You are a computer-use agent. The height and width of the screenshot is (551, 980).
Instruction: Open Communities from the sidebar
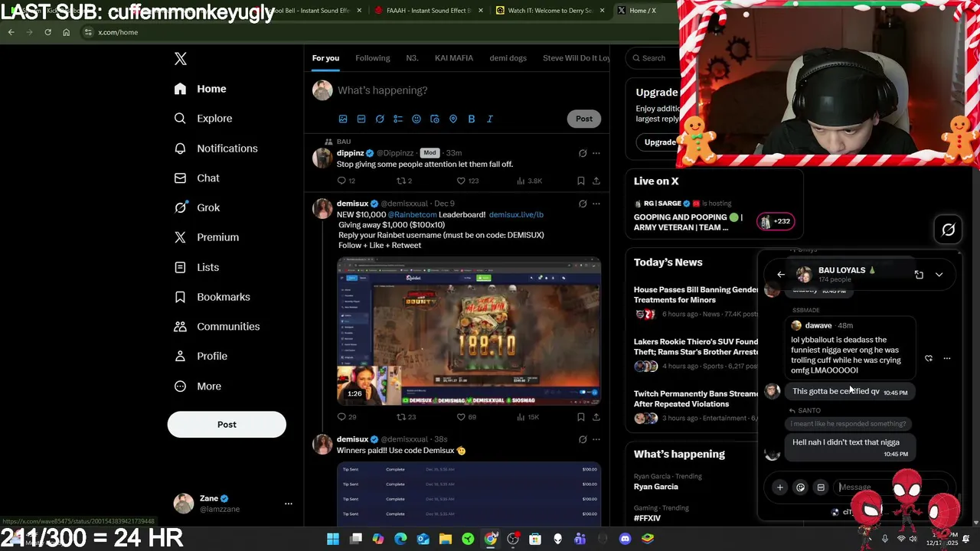click(x=217, y=326)
